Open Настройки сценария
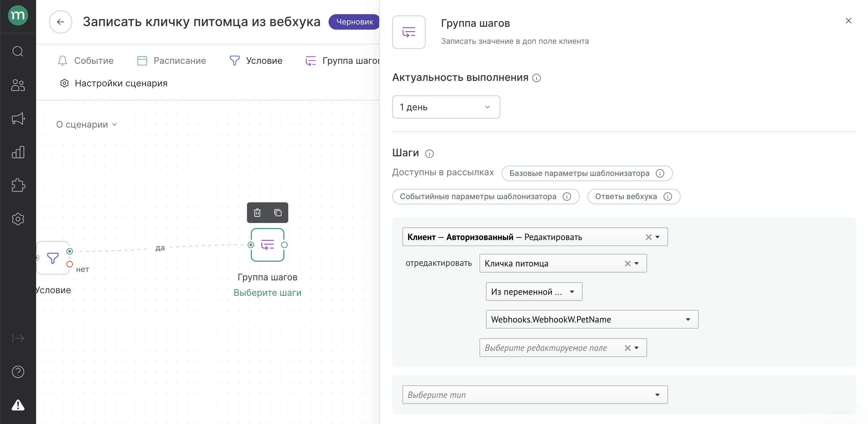Viewport: 868px width, 424px height. tap(113, 83)
